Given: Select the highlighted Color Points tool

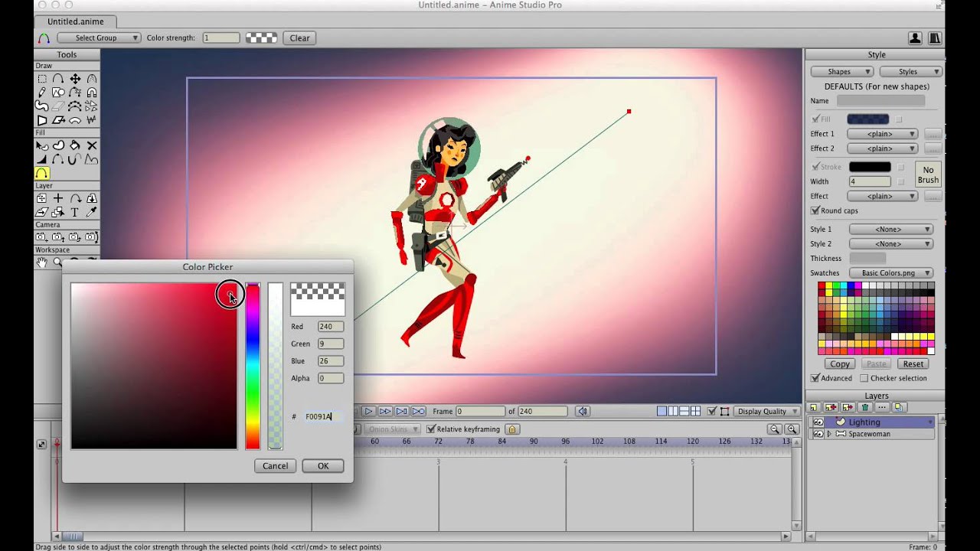Looking at the screenshot, I should coord(42,174).
